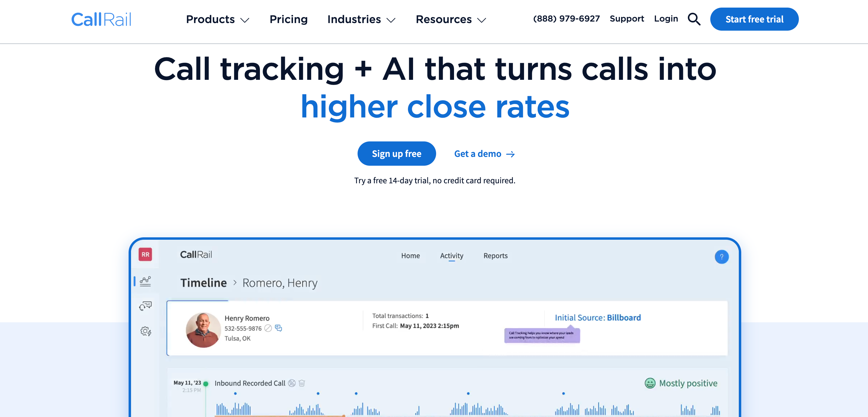Click the 532-555-9876 phone number
The height and width of the screenshot is (417, 868).
coord(243,328)
